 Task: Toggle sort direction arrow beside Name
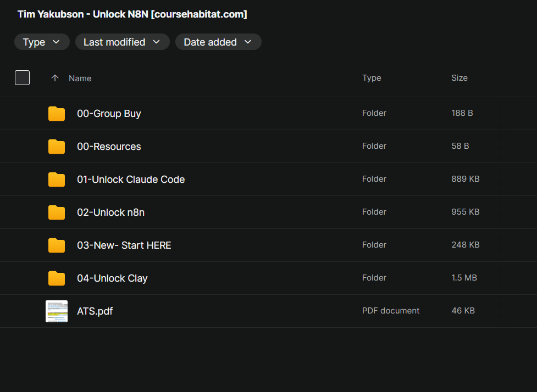[x=55, y=78]
